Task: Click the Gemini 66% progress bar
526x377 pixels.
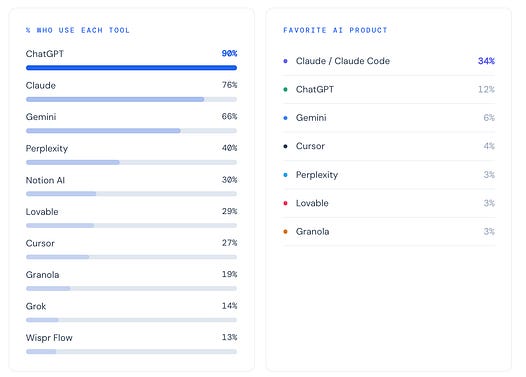Action: (132, 131)
